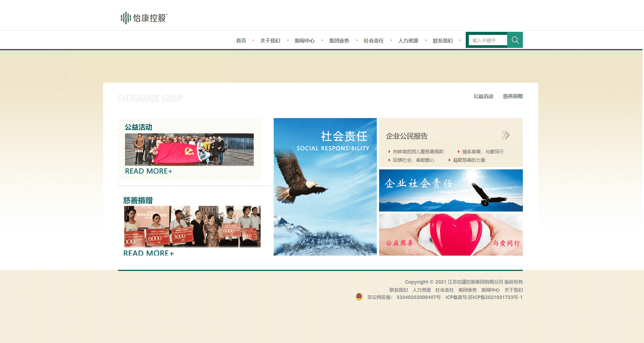This screenshot has width=644, height=343.
Task: Open the 凝聚慈善的力量 report link
Action: pyautogui.click(x=469, y=160)
